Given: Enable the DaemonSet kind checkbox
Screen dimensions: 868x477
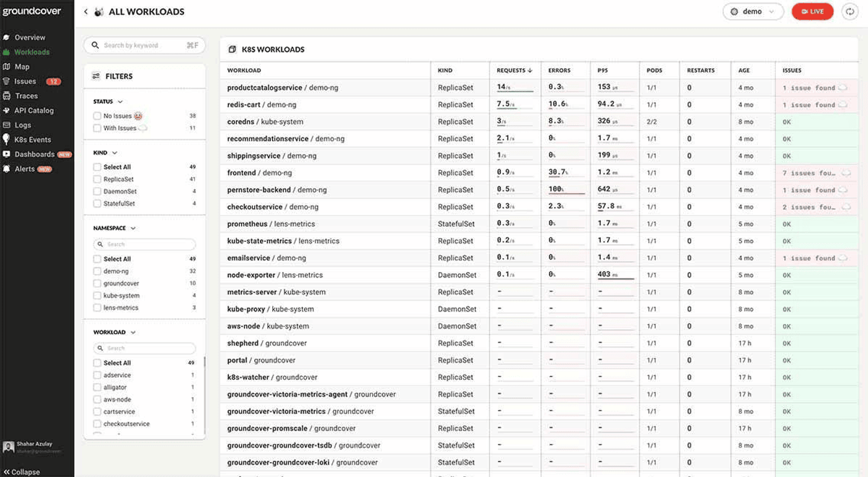Looking at the screenshot, I should tap(97, 191).
